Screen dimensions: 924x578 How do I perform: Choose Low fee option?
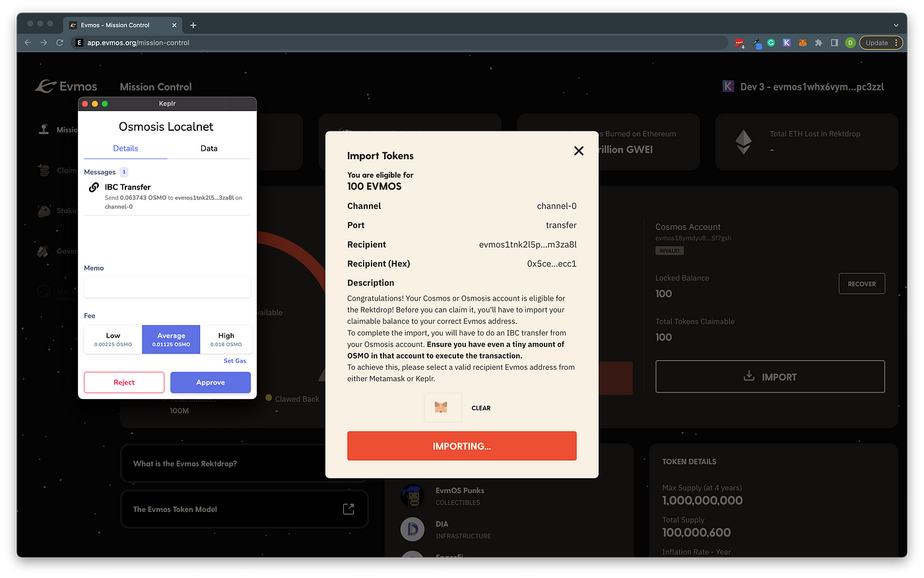click(113, 340)
